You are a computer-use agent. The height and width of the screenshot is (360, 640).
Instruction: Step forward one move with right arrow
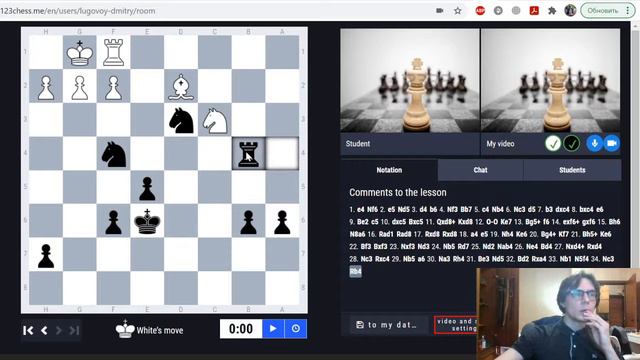click(59, 330)
